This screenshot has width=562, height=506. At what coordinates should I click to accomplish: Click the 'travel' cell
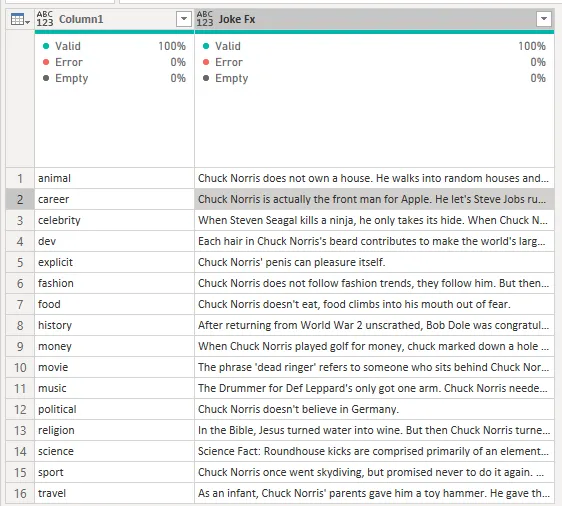(x=114, y=493)
